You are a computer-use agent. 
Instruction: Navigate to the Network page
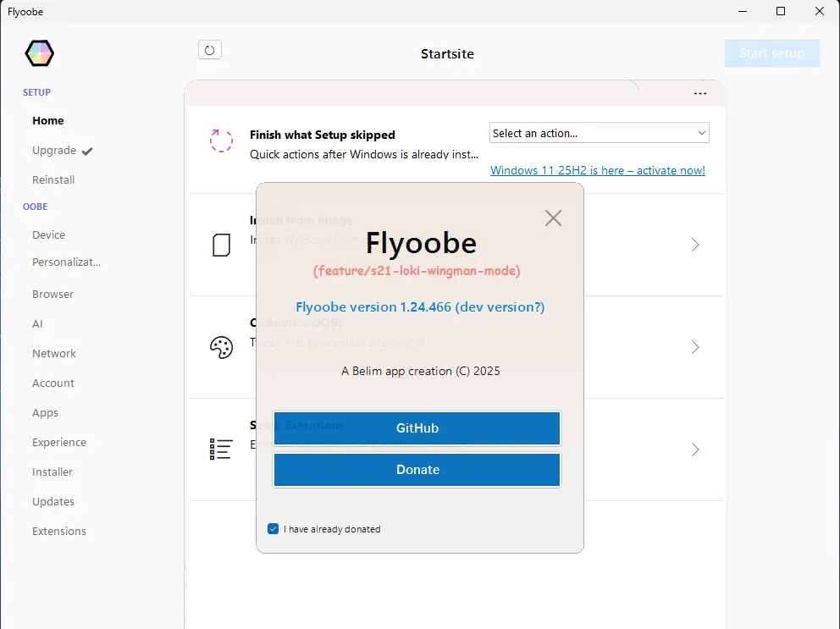(x=54, y=354)
